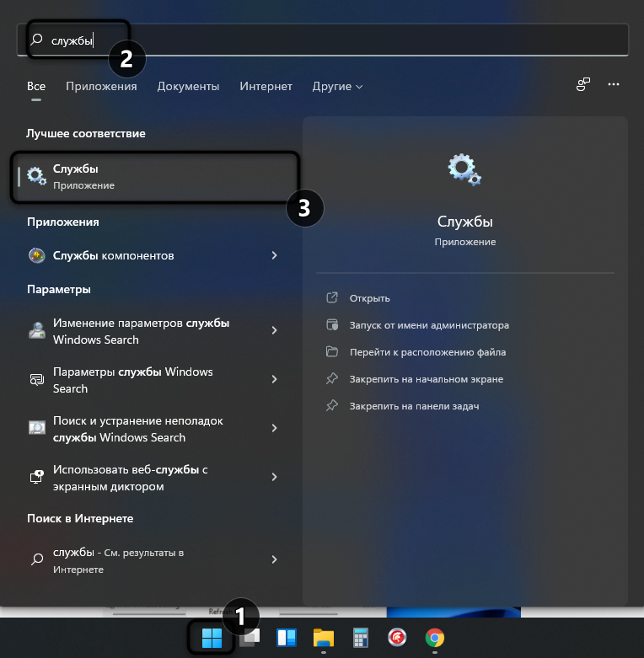The height and width of the screenshot is (658, 644).
Task: Click Открыть action in preview pane
Action: pyautogui.click(x=369, y=298)
